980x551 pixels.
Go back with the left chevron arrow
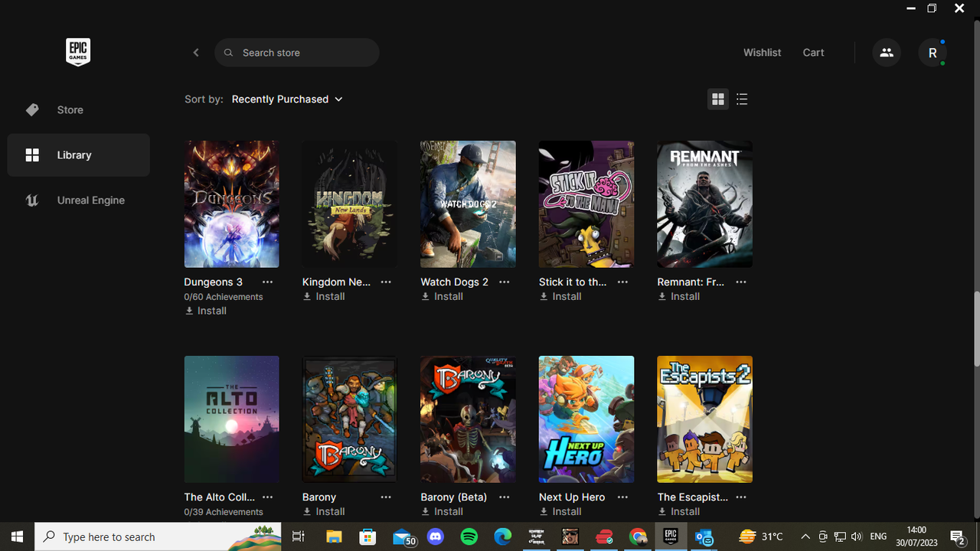coord(196,53)
